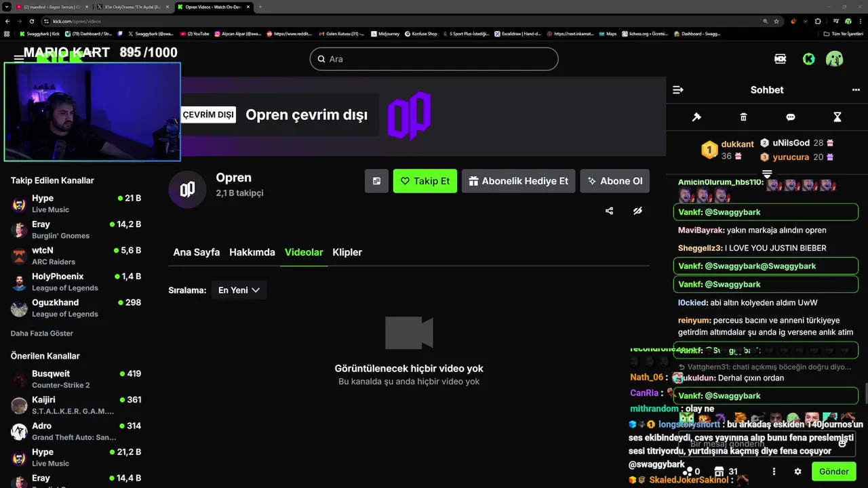This screenshot has width=868, height=488.
Task: Click the moderation gavel icon in chat
Action: click(x=696, y=117)
